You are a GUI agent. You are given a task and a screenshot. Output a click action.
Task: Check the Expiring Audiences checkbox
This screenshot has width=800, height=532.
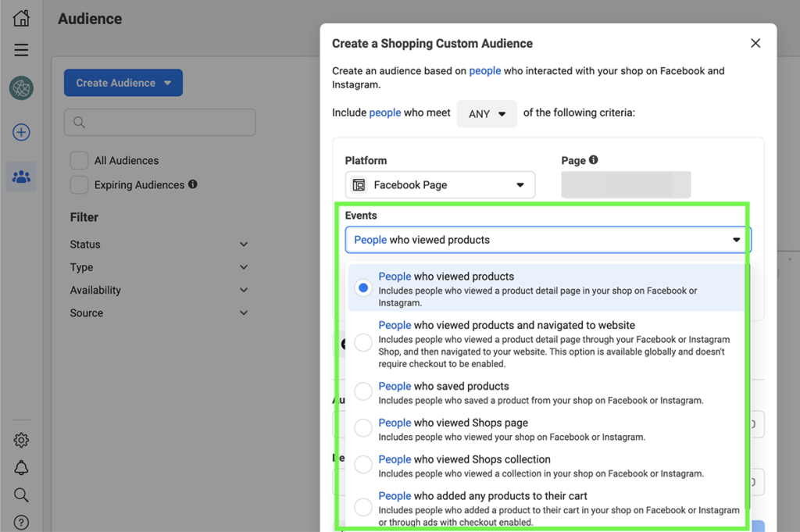pyautogui.click(x=79, y=185)
